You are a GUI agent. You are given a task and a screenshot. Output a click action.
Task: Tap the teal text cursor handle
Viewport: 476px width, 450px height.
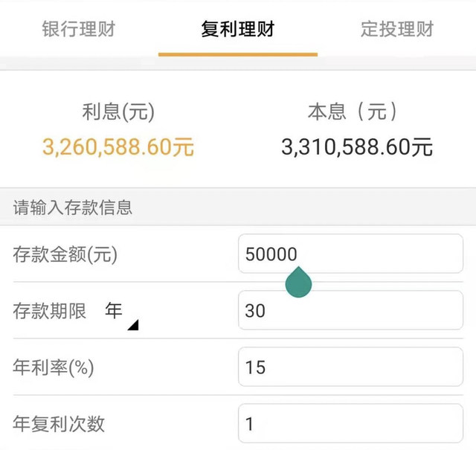[x=298, y=282]
